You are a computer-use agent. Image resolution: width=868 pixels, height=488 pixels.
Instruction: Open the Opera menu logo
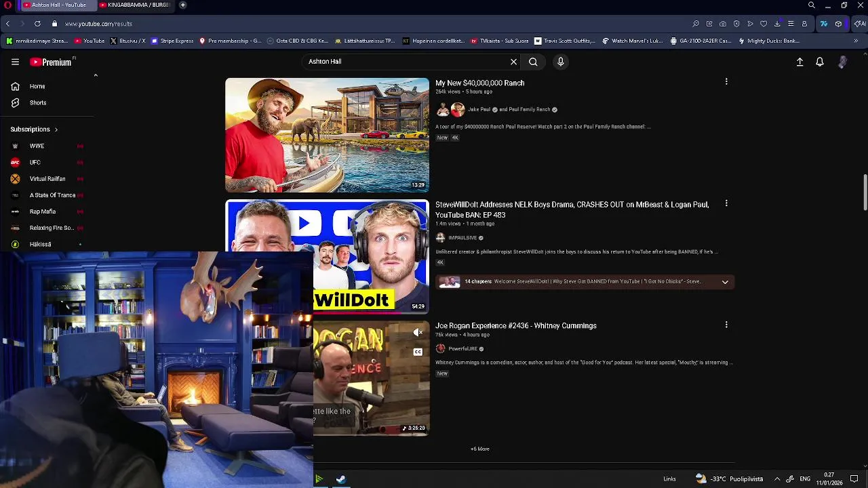(x=7, y=5)
